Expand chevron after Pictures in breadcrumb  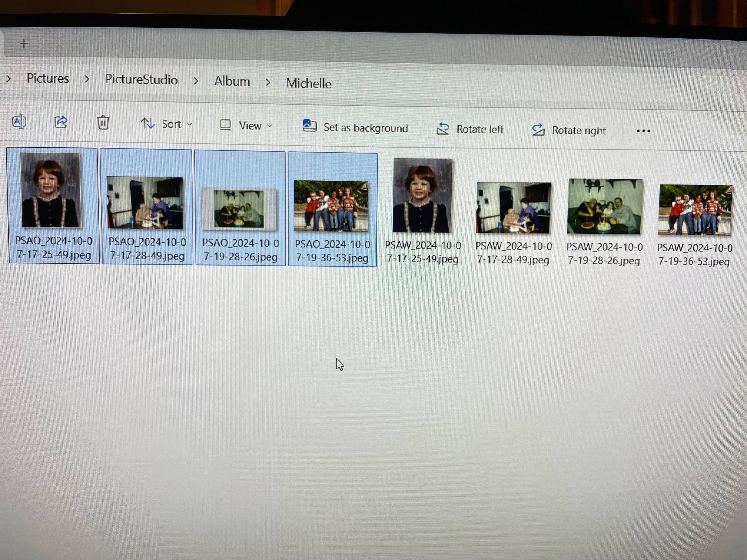pyautogui.click(x=87, y=79)
